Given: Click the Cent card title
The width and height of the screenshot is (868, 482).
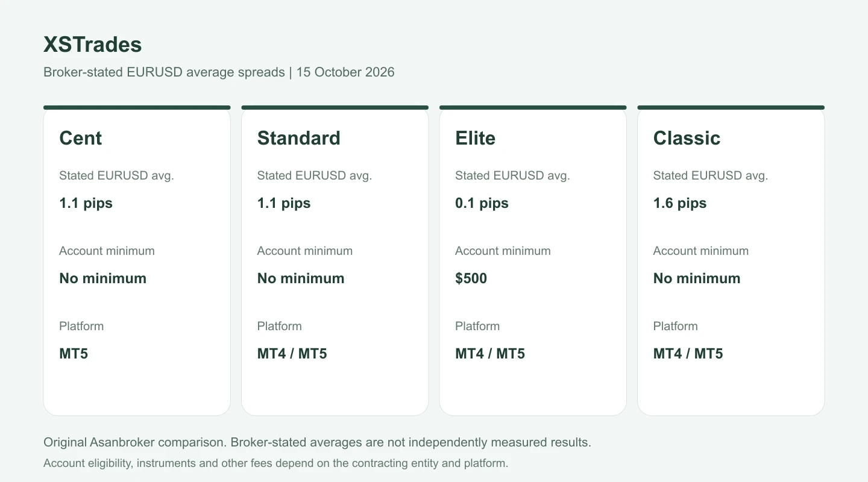Looking at the screenshot, I should point(81,138).
